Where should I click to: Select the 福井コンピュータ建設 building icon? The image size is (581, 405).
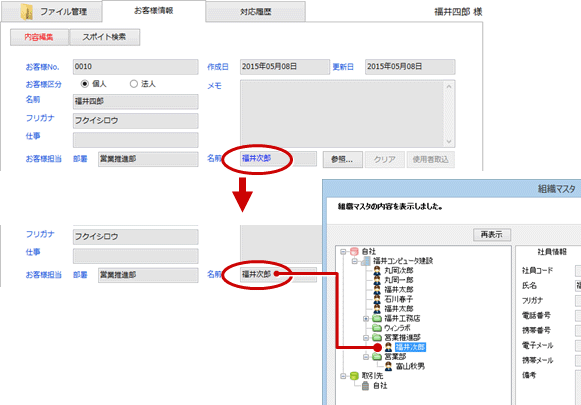pyautogui.click(x=366, y=261)
